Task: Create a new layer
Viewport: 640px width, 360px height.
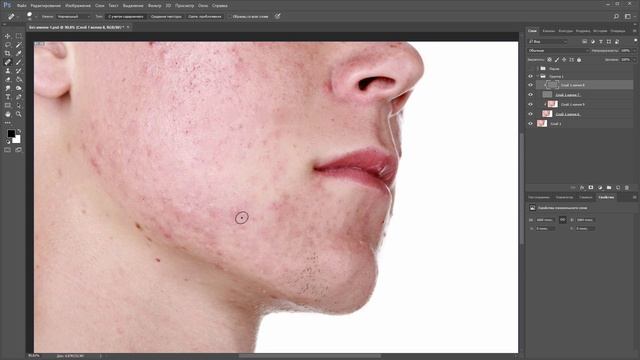Action: [x=618, y=187]
